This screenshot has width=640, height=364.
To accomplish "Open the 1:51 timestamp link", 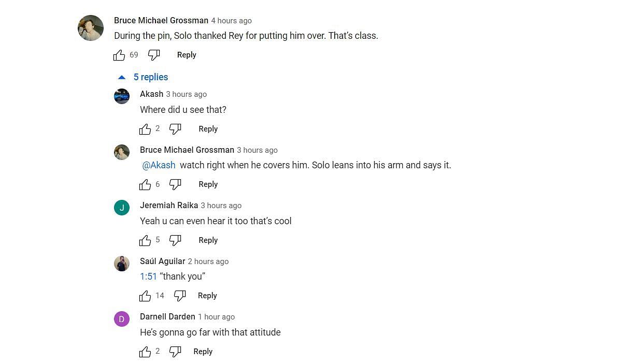I will click(148, 276).
